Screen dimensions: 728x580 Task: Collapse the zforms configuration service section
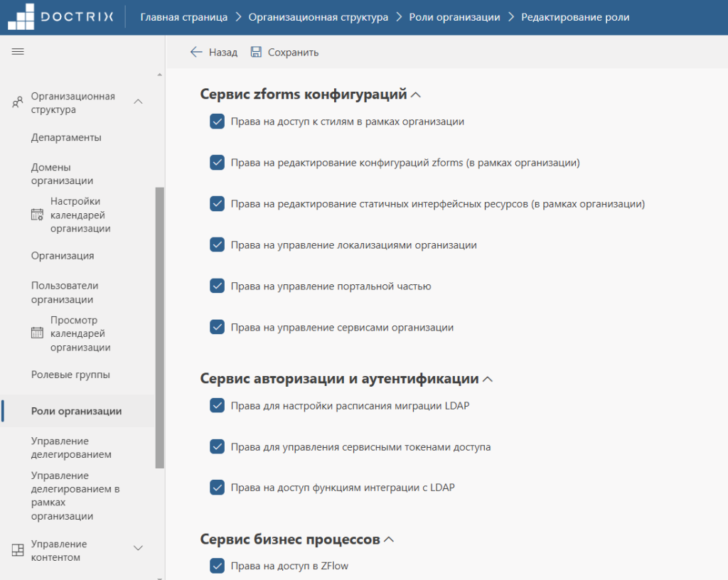(416, 95)
